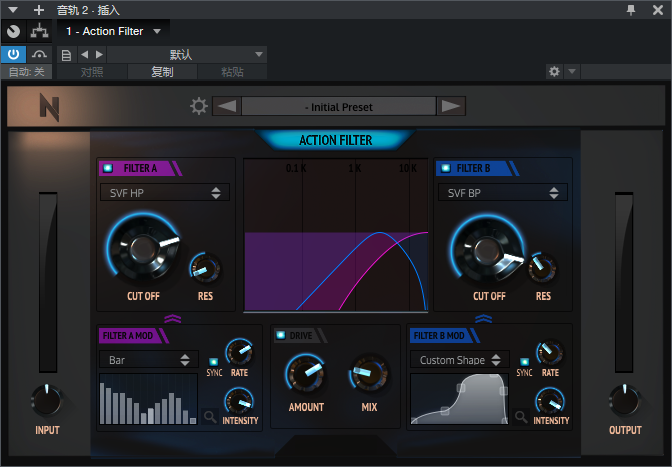
Task: Select previous plugin preset arrow
Action: tap(227, 106)
